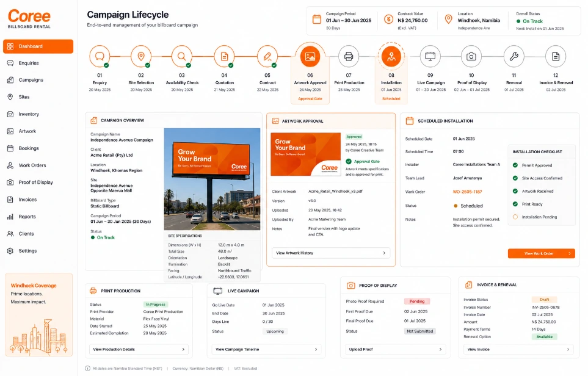Click the Approved status badge on artwork
This screenshot has height=376, width=588.
coord(354,137)
